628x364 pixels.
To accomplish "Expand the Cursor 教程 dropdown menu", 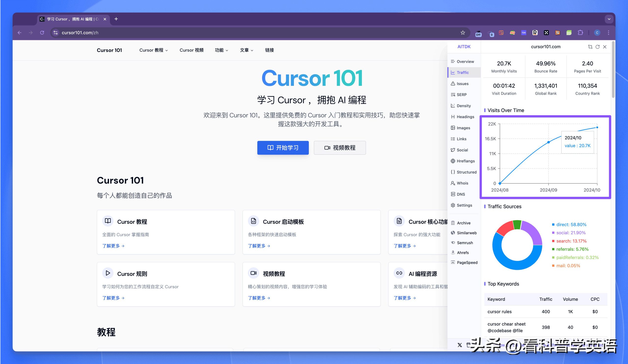I will [154, 50].
